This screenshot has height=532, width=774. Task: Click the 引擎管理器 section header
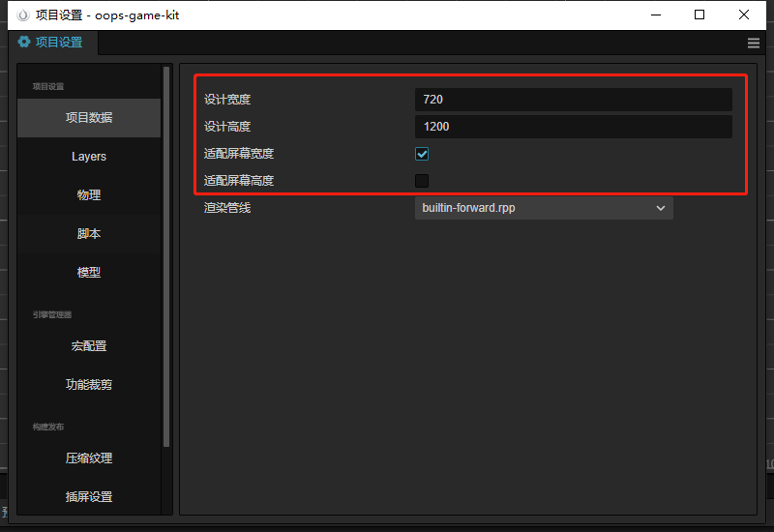tap(52, 315)
